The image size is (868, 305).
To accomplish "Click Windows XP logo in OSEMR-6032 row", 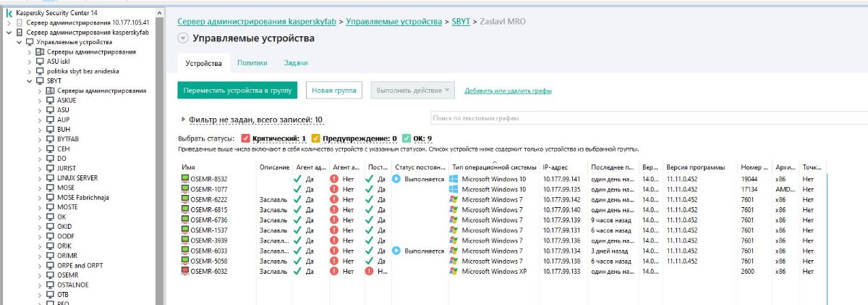I will pyautogui.click(x=454, y=272).
